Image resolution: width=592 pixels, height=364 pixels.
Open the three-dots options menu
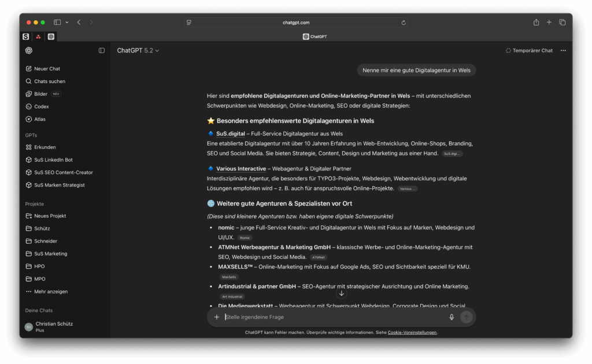click(563, 51)
